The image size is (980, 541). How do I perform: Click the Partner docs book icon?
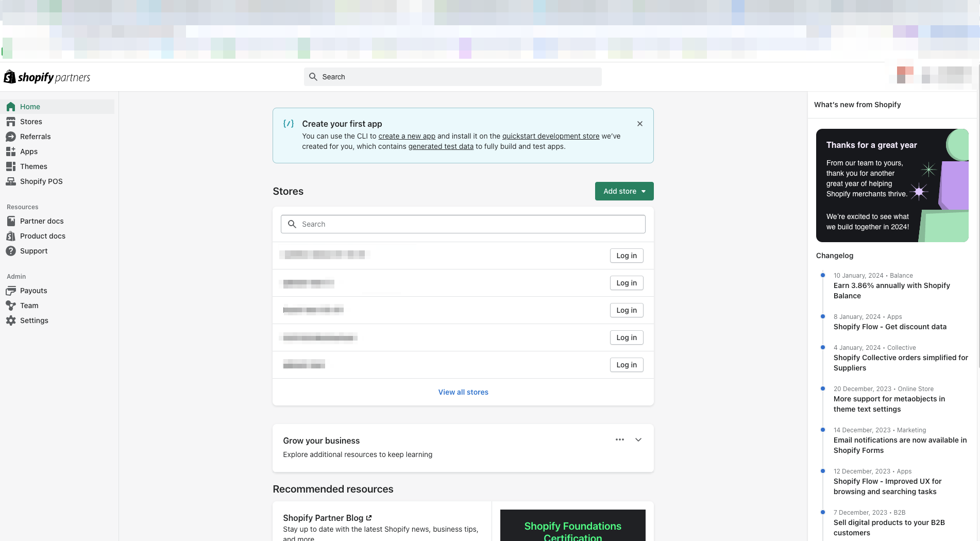[x=11, y=221]
